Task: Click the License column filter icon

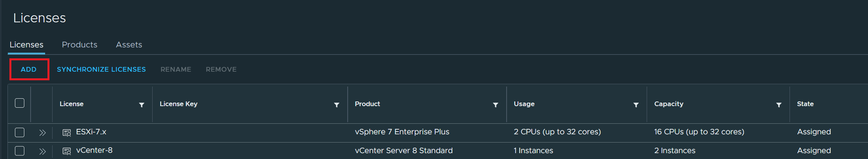Action: pyautogui.click(x=142, y=105)
